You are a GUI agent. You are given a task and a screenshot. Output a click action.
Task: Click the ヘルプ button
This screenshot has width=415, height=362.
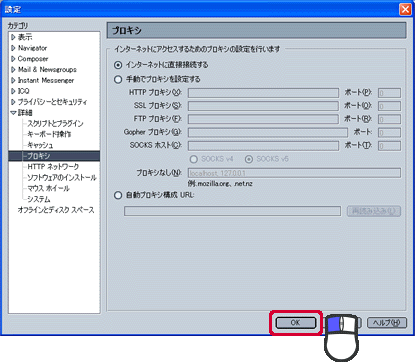pos(387,323)
